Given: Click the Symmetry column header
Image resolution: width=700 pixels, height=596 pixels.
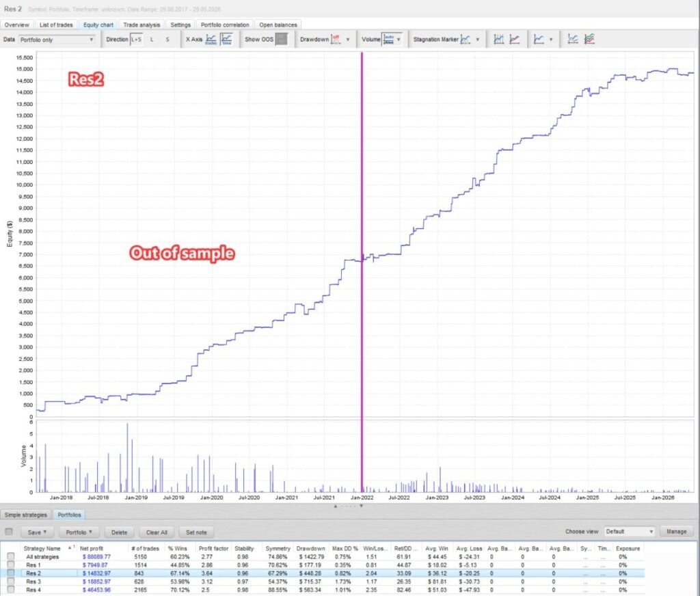Looking at the screenshot, I should click(x=278, y=549).
